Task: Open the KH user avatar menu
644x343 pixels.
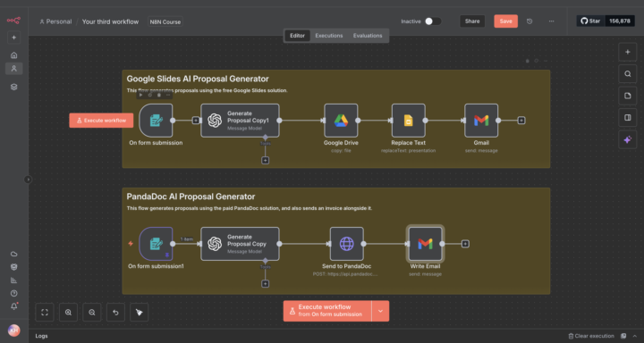Action: point(13,330)
